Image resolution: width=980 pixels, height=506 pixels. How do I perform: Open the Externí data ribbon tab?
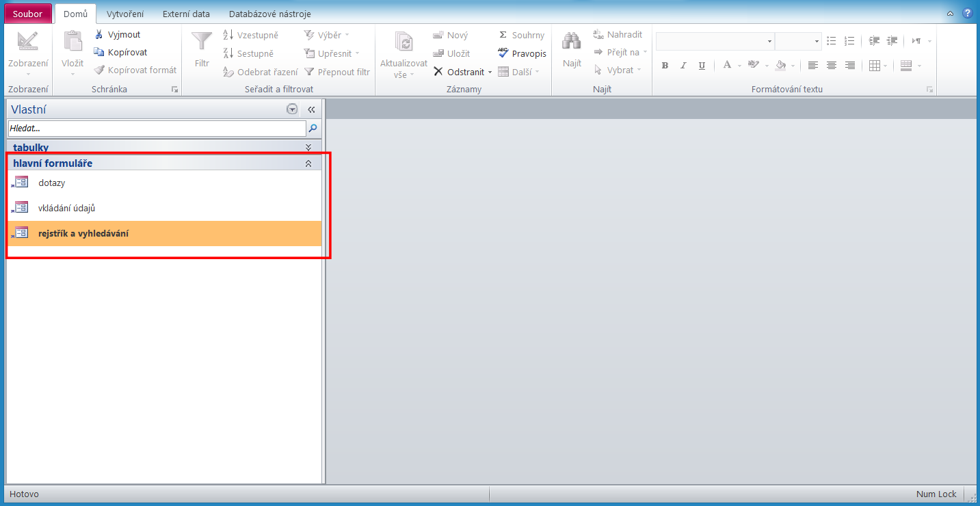tap(186, 14)
